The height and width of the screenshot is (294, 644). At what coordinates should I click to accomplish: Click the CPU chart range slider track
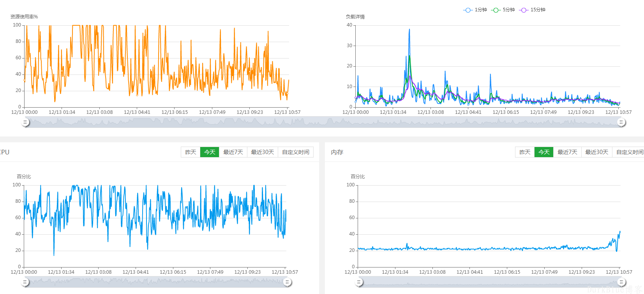156,282
